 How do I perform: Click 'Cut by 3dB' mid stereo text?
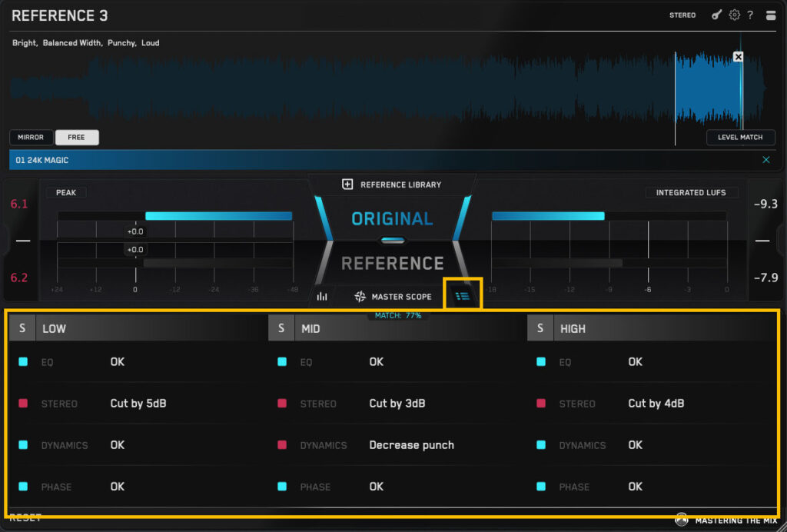click(x=397, y=404)
